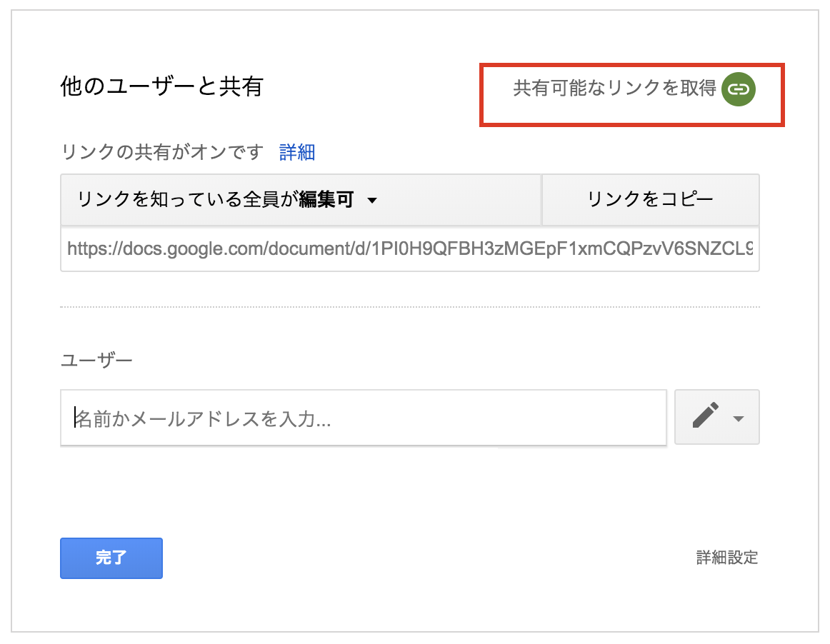830x644 pixels.
Task: Select the docs.google.com share URL field
Action: point(410,248)
